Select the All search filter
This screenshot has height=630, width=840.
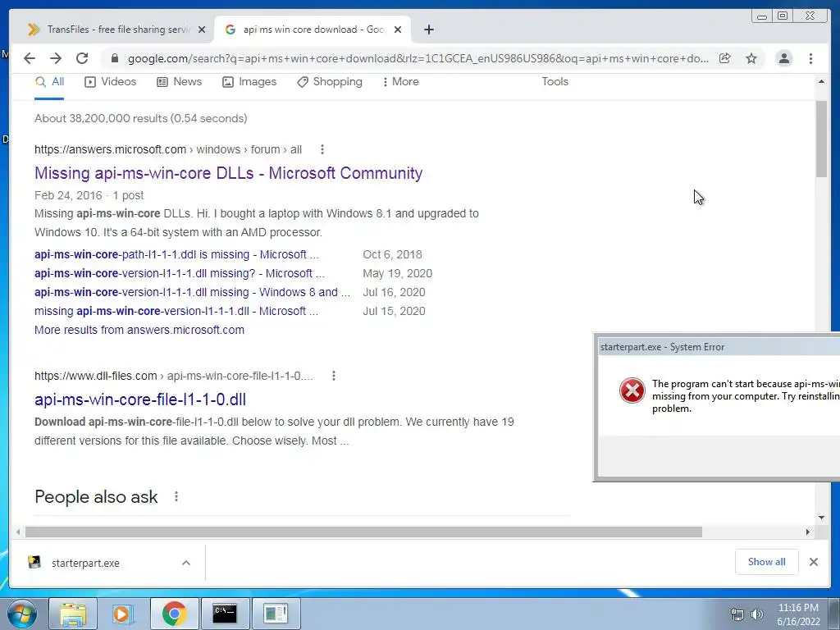click(49, 82)
